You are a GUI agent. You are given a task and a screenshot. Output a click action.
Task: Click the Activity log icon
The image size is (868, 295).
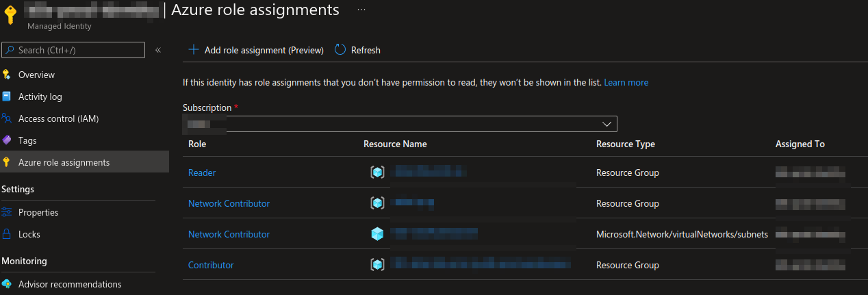pos(7,97)
